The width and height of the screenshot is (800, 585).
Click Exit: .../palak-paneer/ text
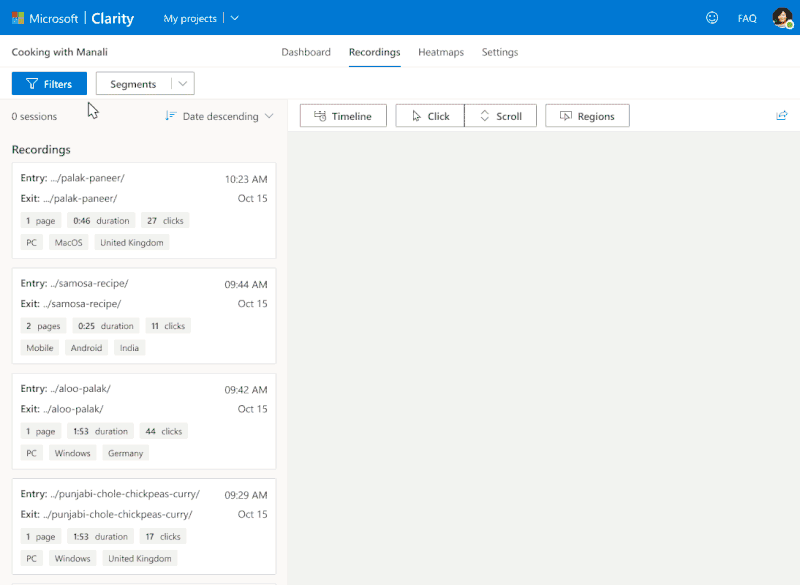click(x=69, y=198)
